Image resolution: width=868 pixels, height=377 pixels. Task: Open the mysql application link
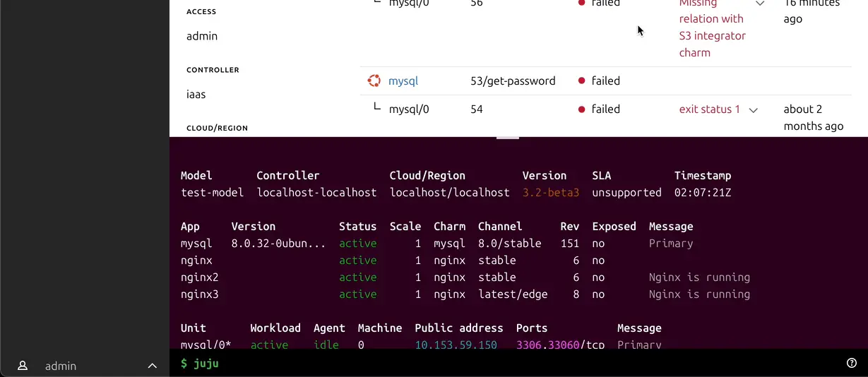click(403, 81)
